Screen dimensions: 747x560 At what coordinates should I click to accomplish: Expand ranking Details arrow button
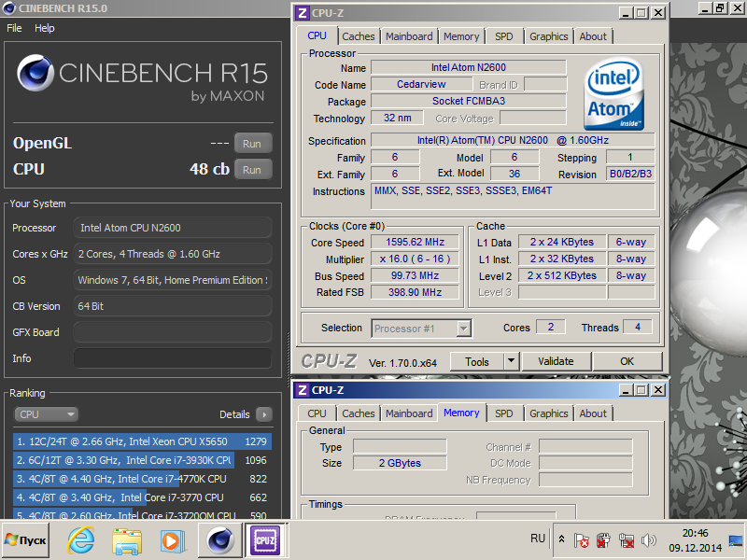(x=264, y=414)
